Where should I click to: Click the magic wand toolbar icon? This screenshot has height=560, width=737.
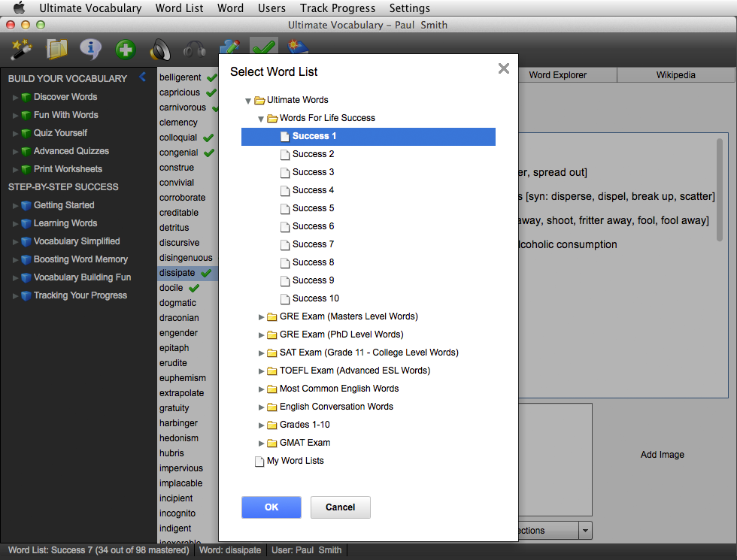tap(20, 50)
